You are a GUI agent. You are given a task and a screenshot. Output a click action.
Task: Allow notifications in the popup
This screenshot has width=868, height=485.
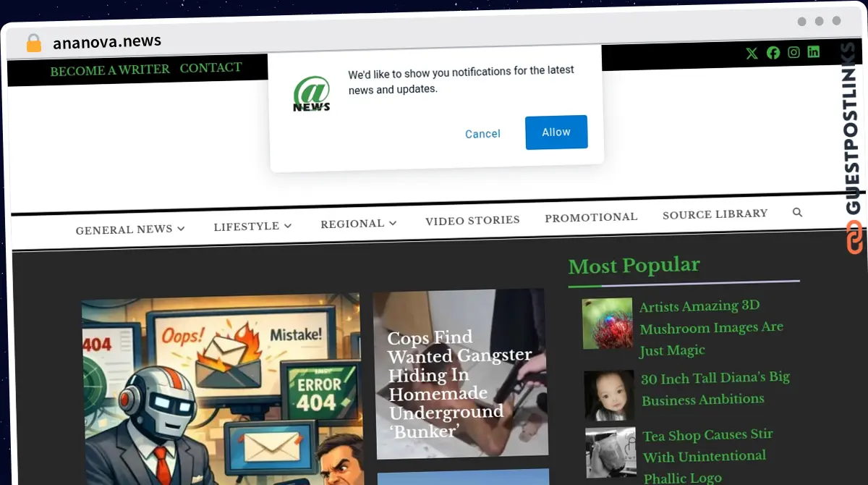coord(556,132)
